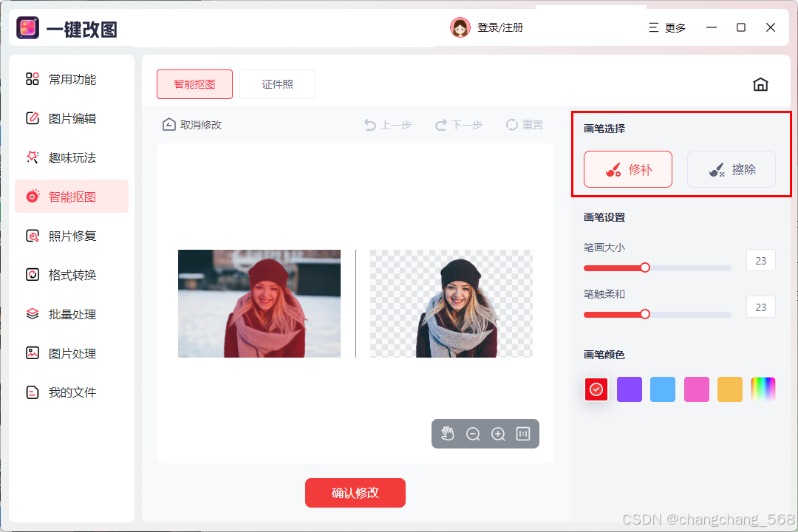Open the rainbow custom color picker
The width and height of the screenshot is (798, 532).
pyautogui.click(x=763, y=389)
